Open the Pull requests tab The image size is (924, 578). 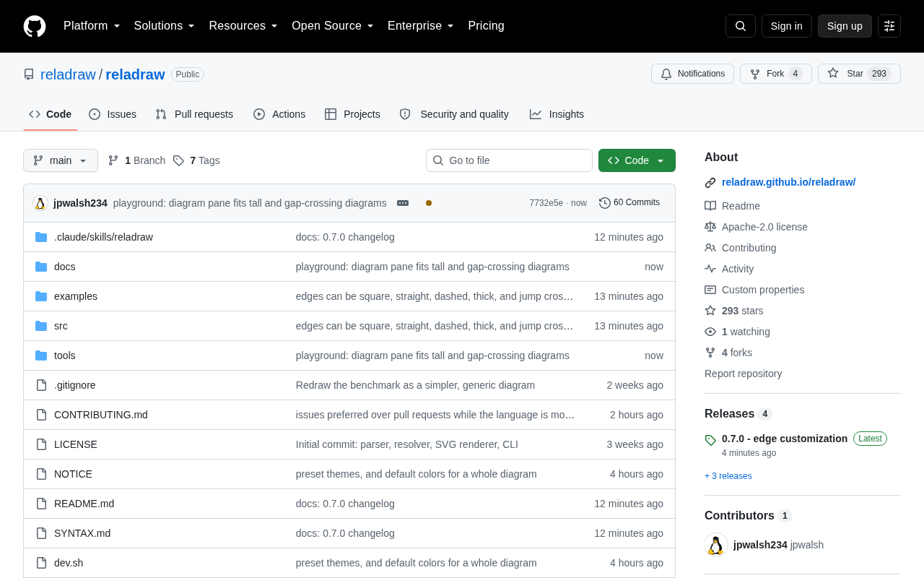[194, 114]
